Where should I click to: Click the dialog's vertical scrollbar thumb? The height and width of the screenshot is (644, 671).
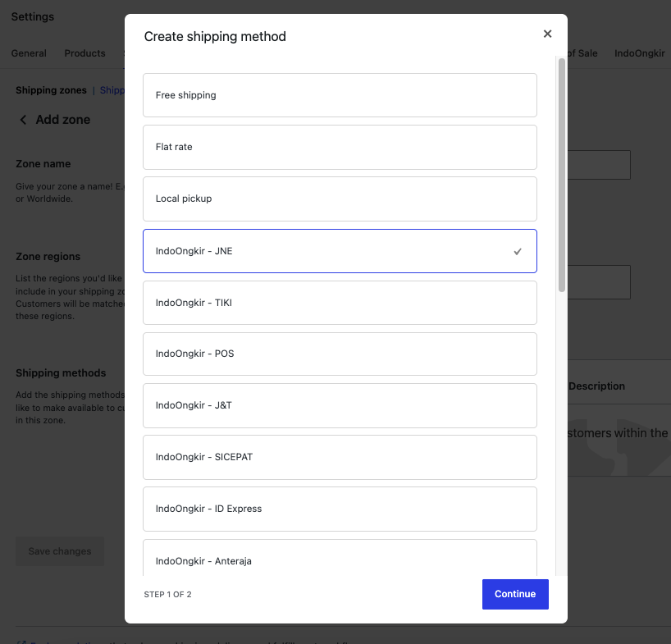tap(561, 176)
